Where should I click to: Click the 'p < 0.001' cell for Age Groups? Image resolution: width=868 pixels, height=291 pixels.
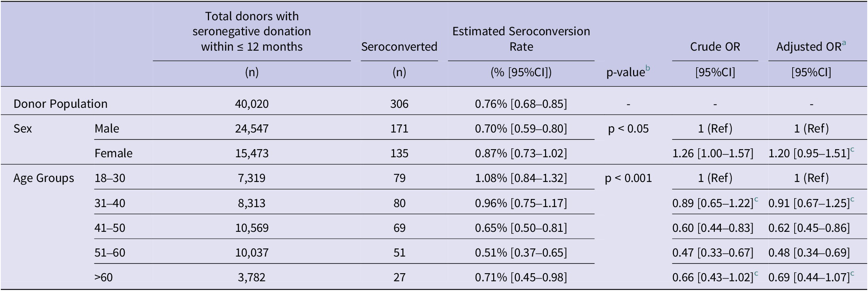point(628,178)
